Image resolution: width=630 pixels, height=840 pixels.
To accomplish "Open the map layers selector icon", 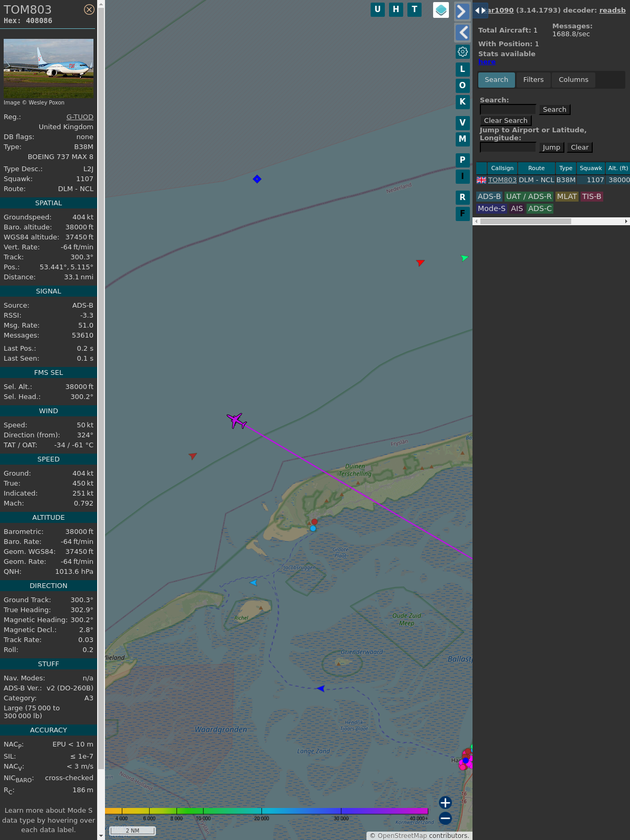I will click(441, 9).
